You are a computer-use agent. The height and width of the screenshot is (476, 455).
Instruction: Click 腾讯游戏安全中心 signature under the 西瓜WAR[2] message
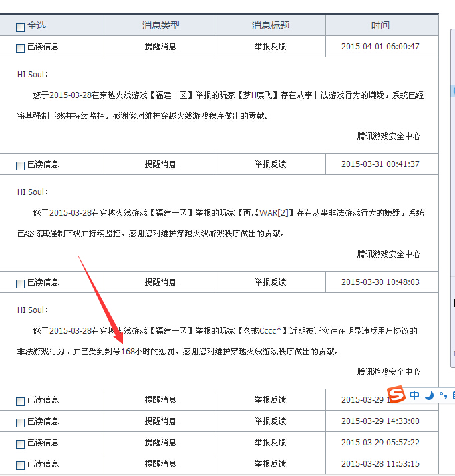[x=388, y=254]
